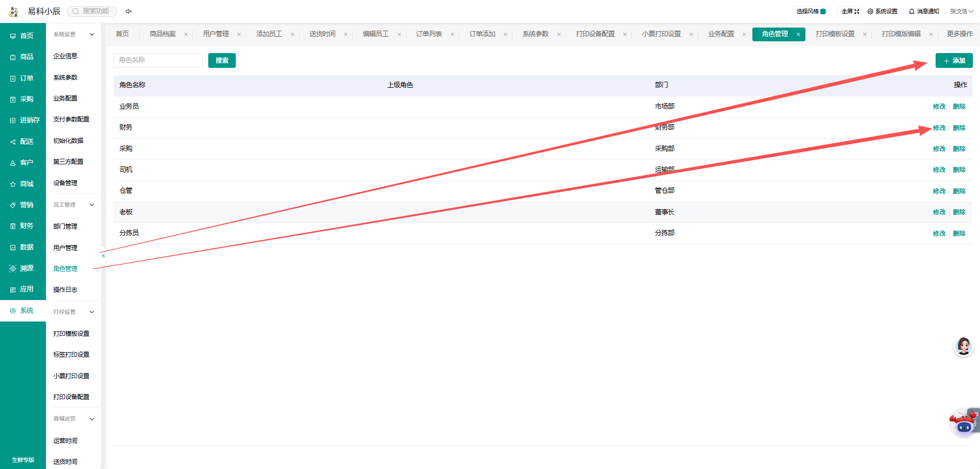Open the 财务 sidebar module
Screen dimensions: 980x469
pyautogui.click(x=22, y=226)
